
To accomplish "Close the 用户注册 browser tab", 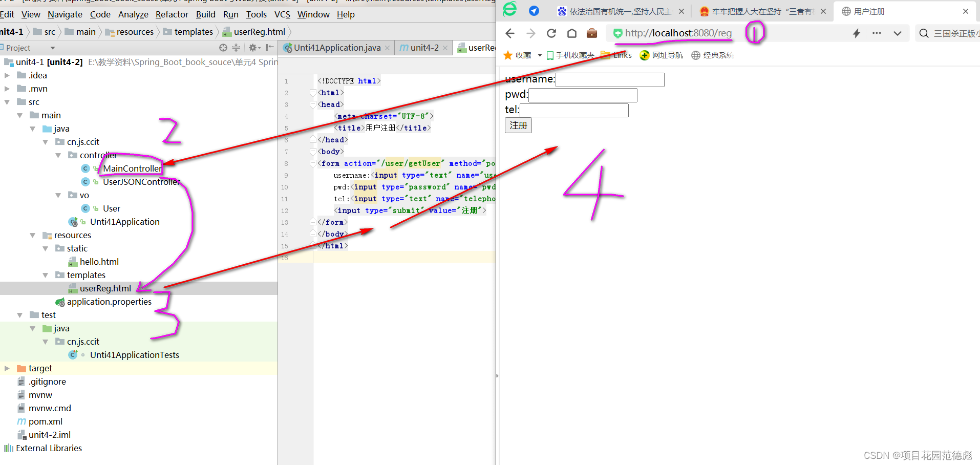I will tap(966, 11).
